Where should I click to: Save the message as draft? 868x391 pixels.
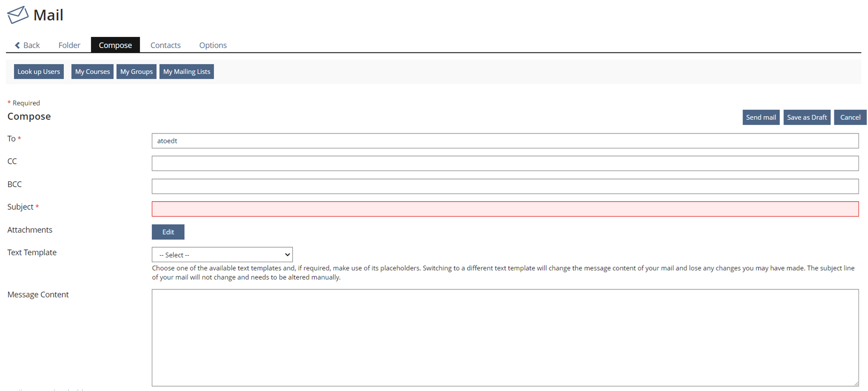click(806, 117)
